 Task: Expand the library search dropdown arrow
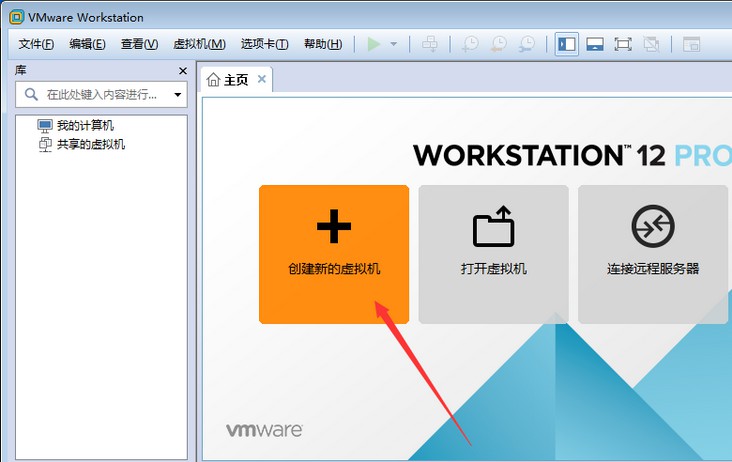click(178, 95)
